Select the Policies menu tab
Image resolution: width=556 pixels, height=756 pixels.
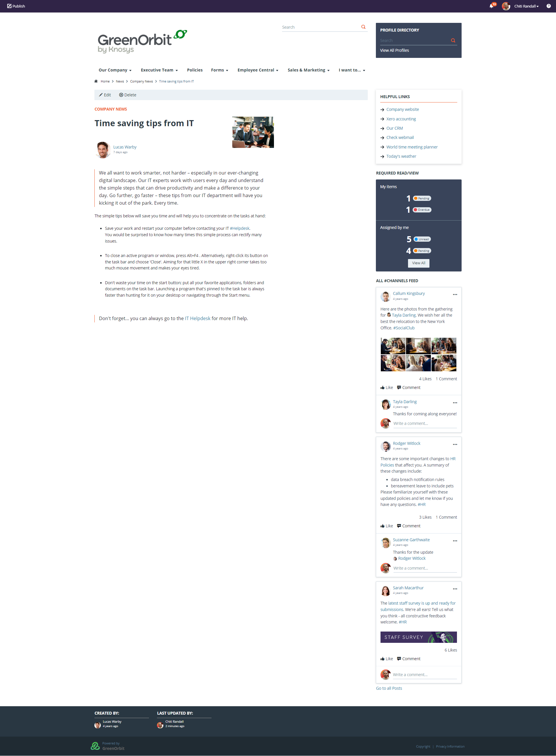click(x=194, y=70)
